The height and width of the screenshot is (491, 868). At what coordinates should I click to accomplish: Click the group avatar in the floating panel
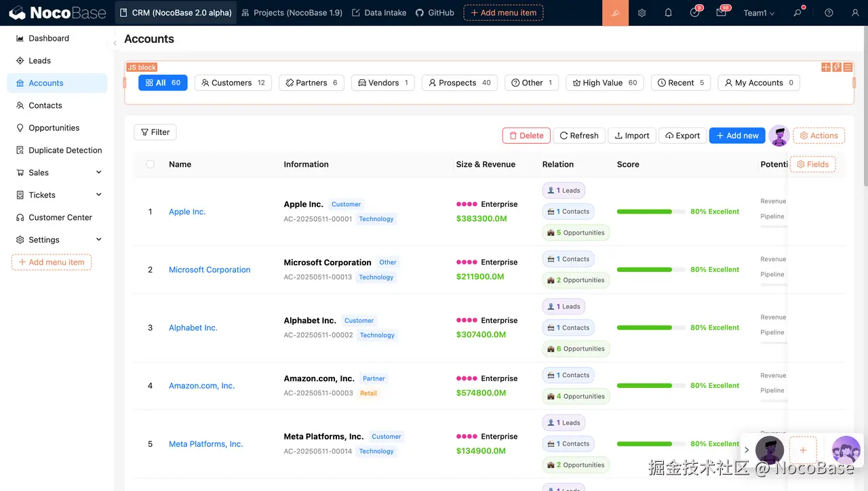846,450
